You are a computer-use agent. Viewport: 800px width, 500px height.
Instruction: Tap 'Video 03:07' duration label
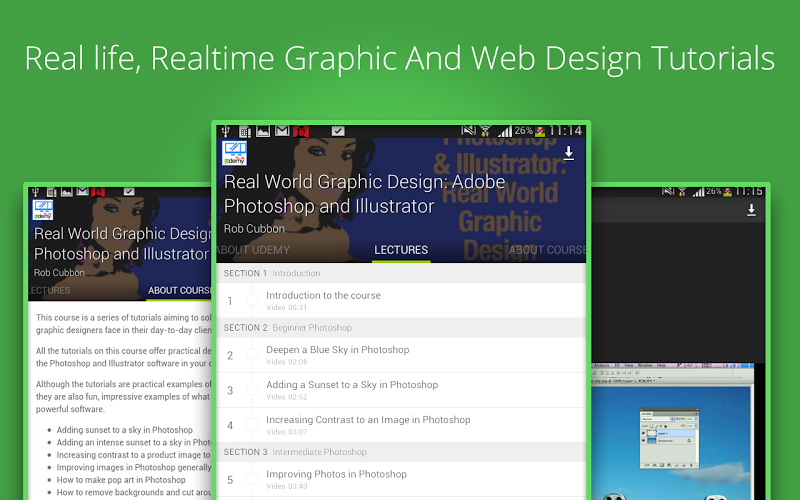click(286, 432)
